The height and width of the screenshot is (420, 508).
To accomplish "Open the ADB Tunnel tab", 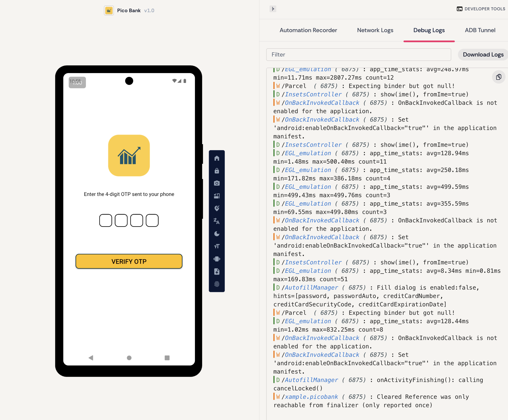I will (480, 30).
